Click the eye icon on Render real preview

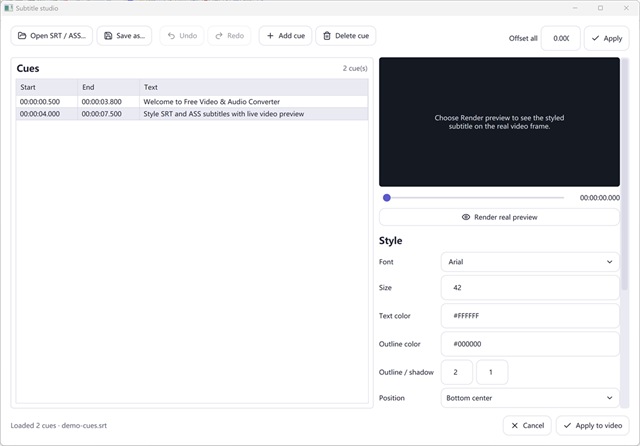[466, 217]
